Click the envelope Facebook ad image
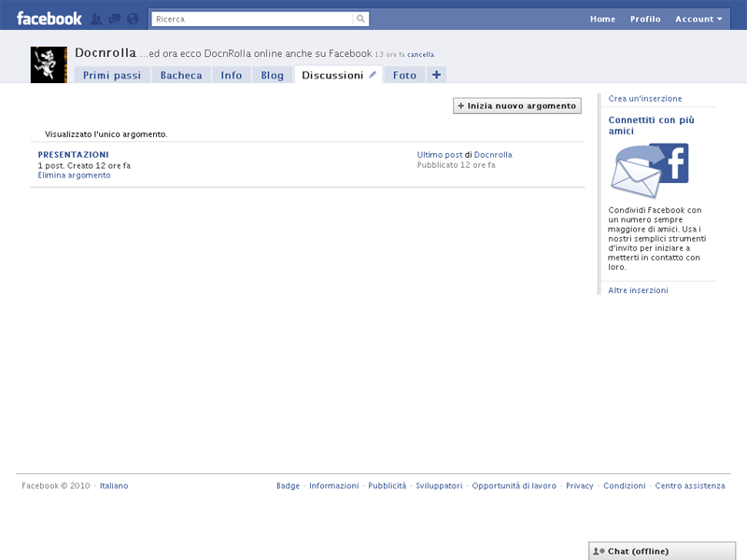The image size is (747, 560). 650,171
